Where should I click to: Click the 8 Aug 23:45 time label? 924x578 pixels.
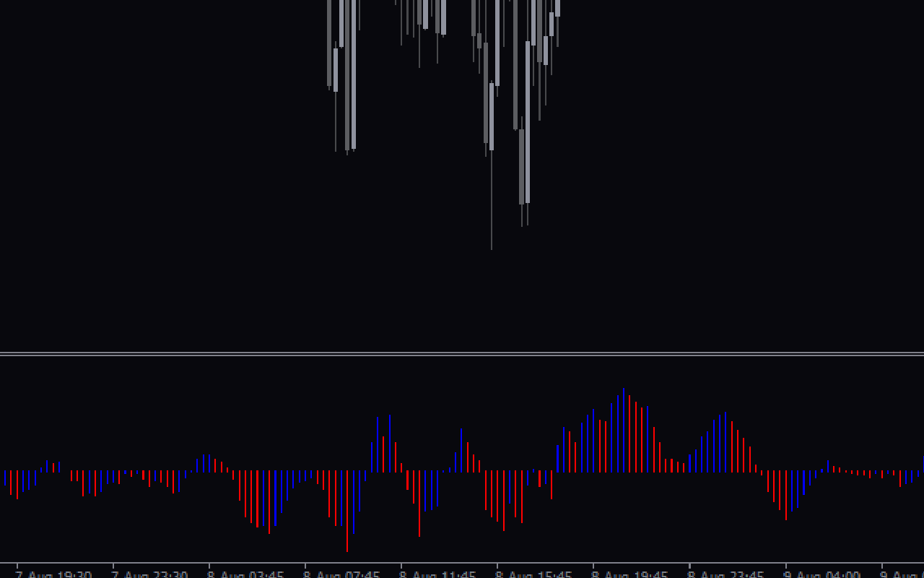725,574
